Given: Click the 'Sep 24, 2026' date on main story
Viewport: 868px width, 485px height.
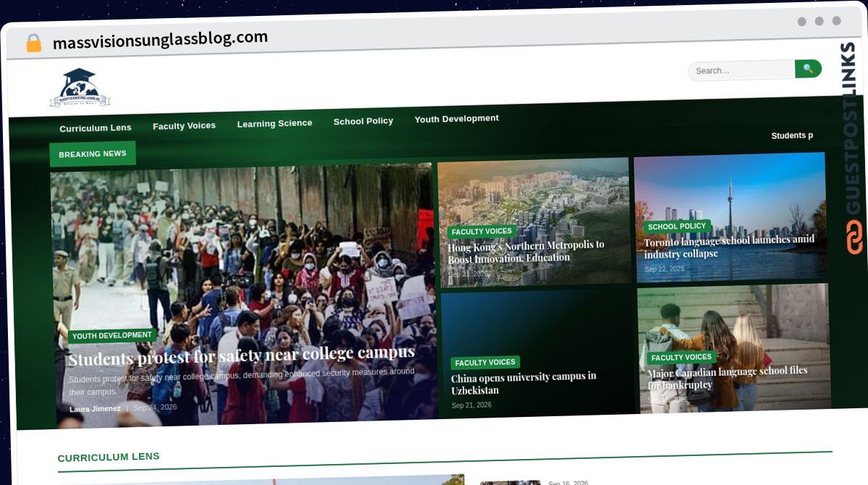Looking at the screenshot, I should (155, 408).
